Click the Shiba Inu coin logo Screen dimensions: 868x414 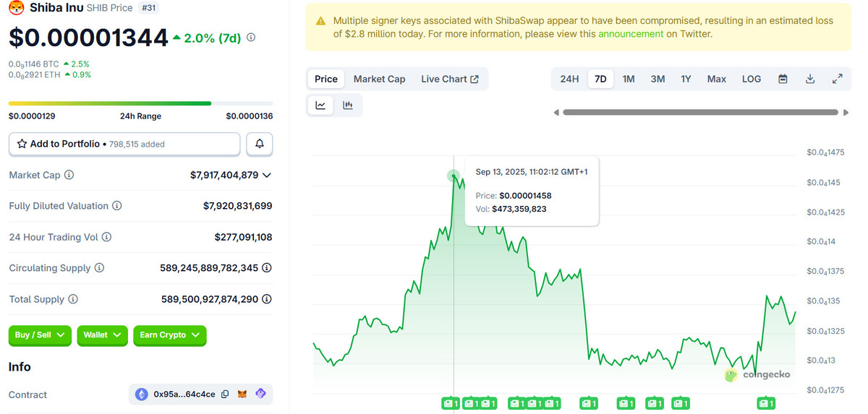click(x=17, y=9)
